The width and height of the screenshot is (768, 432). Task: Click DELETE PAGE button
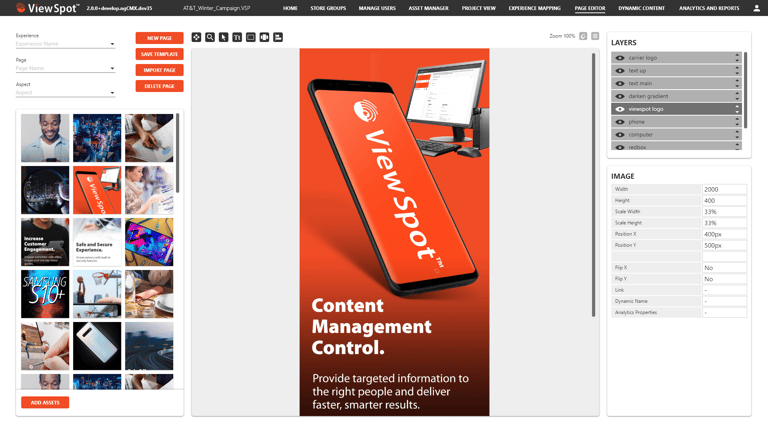coord(160,86)
